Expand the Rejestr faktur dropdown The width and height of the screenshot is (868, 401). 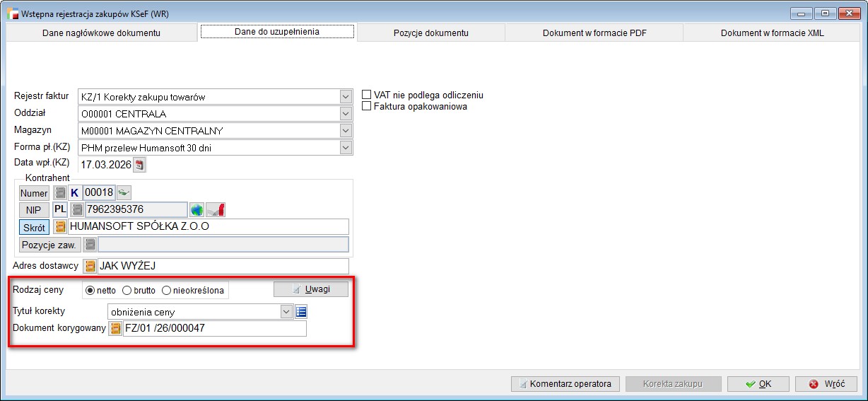tap(345, 97)
